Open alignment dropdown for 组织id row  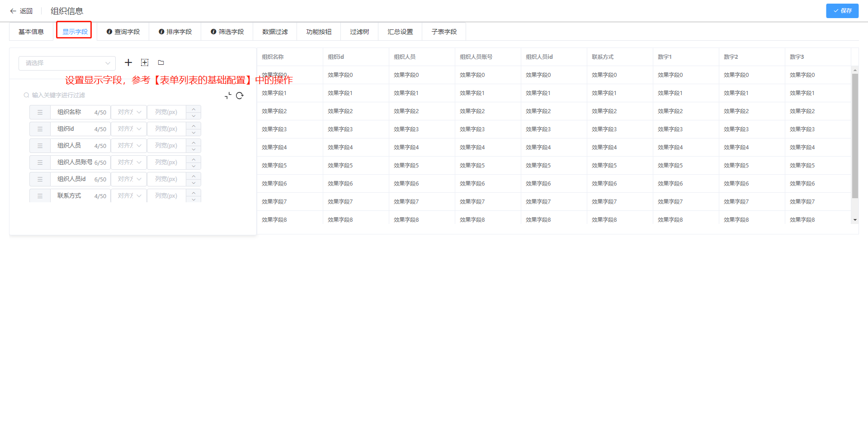point(129,129)
